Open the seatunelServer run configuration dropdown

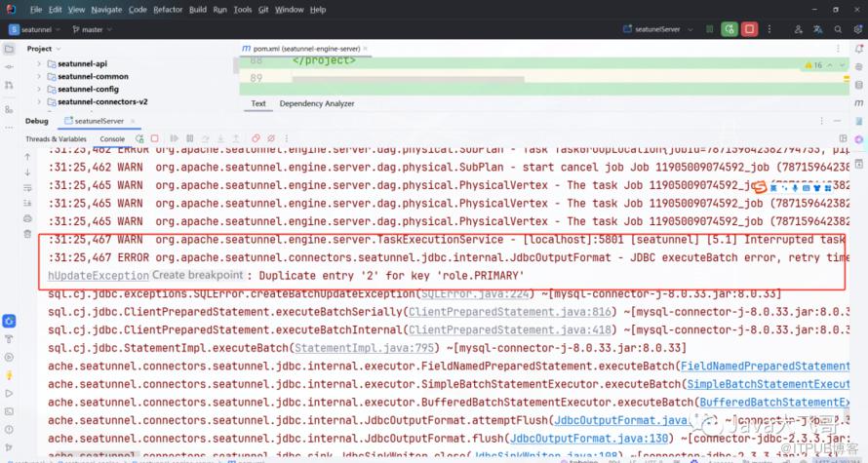(x=657, y=29)
